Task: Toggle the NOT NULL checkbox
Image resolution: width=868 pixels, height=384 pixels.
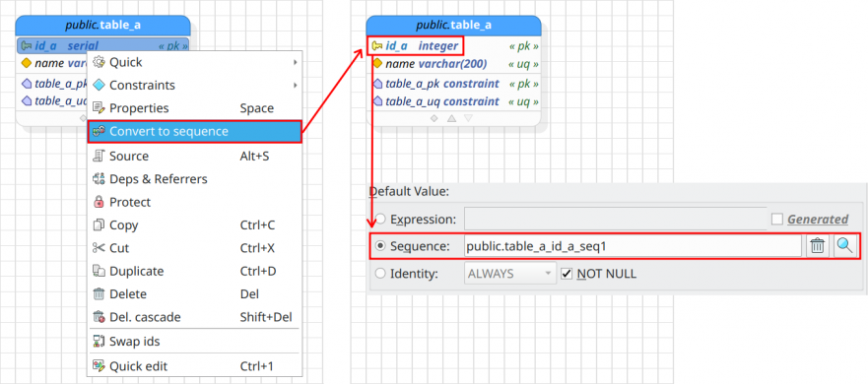Action: tap(567, 274)
